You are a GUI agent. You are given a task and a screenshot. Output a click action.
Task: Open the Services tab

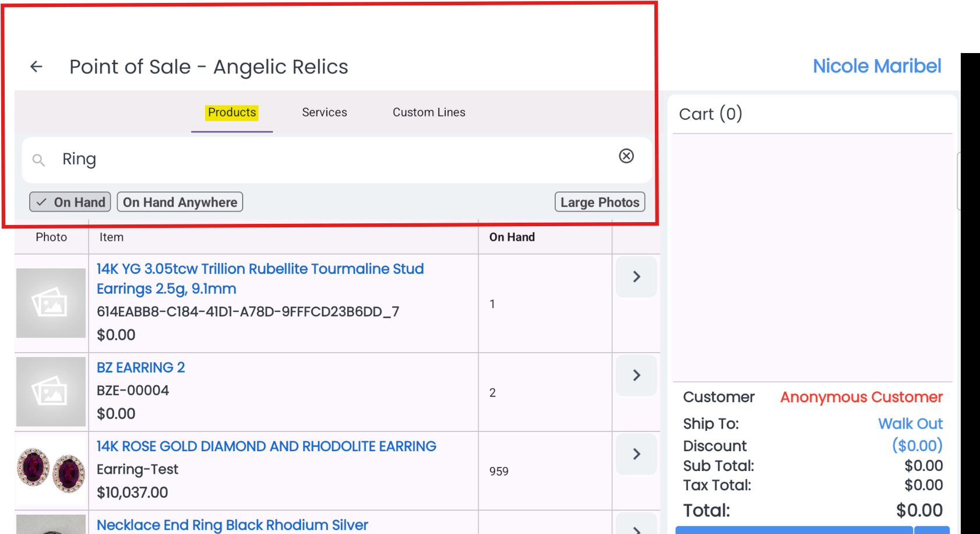point(325,113)
